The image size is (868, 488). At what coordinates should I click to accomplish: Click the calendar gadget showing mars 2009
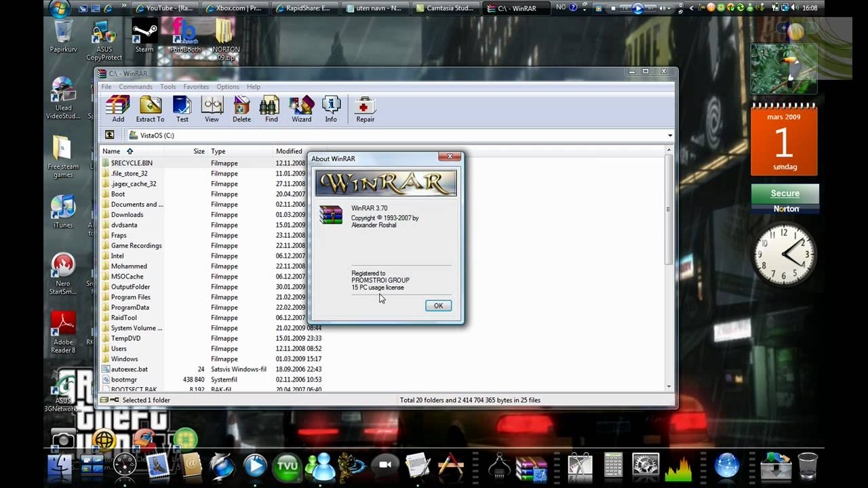(x=784, y=140)
